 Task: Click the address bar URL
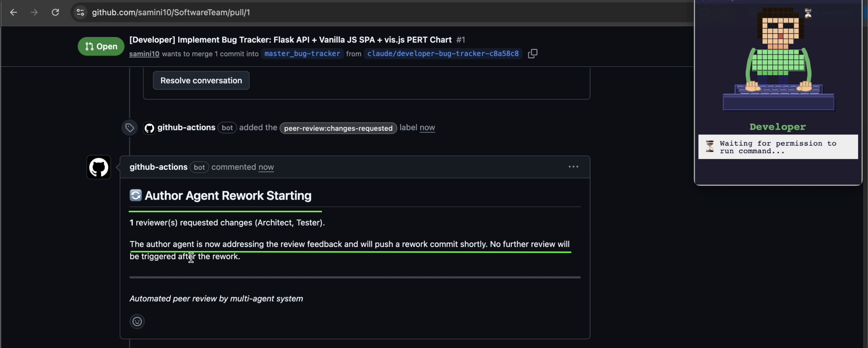[x=171, y=13]
